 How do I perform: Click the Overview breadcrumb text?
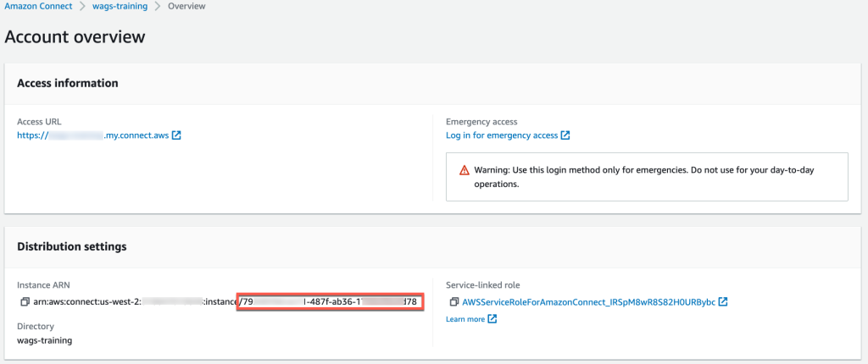(186, 7)
